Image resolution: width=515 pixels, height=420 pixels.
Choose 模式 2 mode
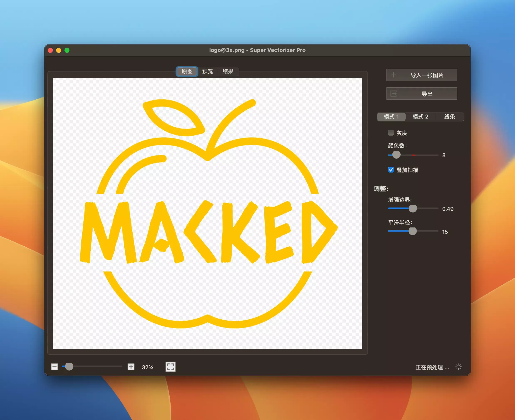coord(420,117)
